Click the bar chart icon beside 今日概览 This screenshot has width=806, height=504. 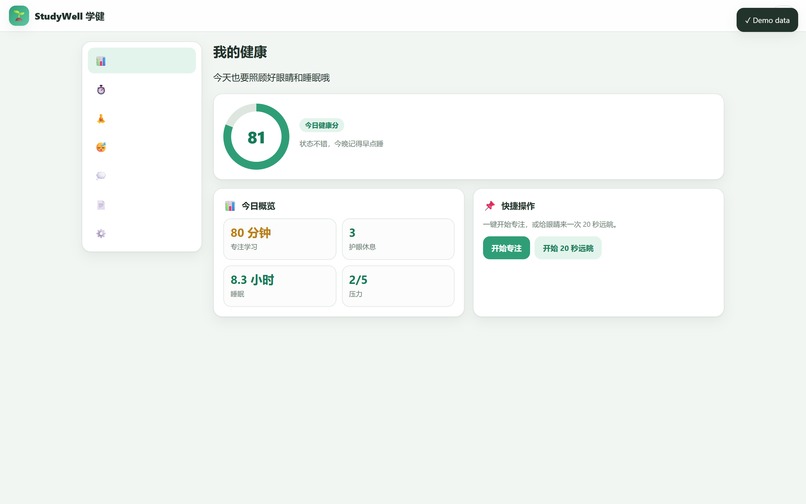(x=230, y=206)
